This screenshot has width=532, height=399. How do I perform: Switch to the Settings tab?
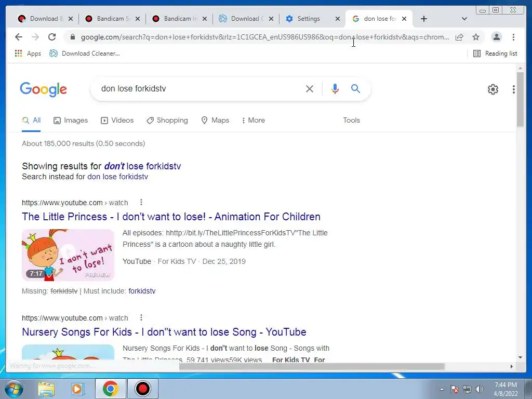308,19
